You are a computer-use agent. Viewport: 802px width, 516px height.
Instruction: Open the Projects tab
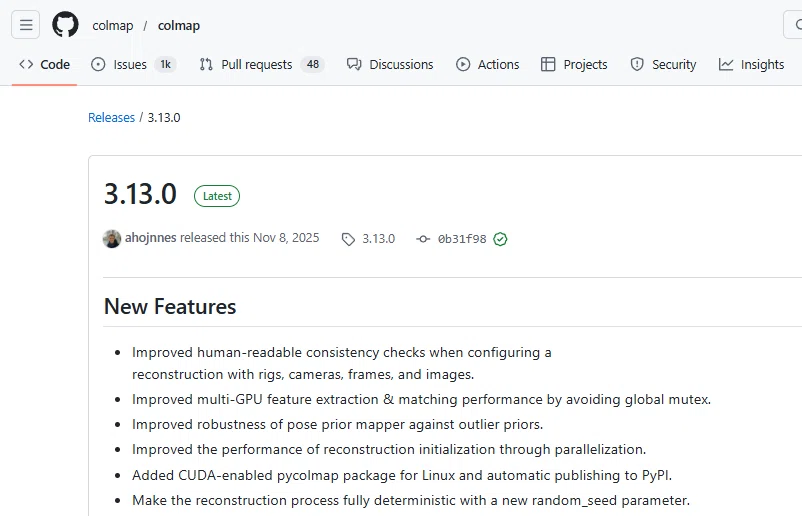pyautogui.click(x=574, y=64)
